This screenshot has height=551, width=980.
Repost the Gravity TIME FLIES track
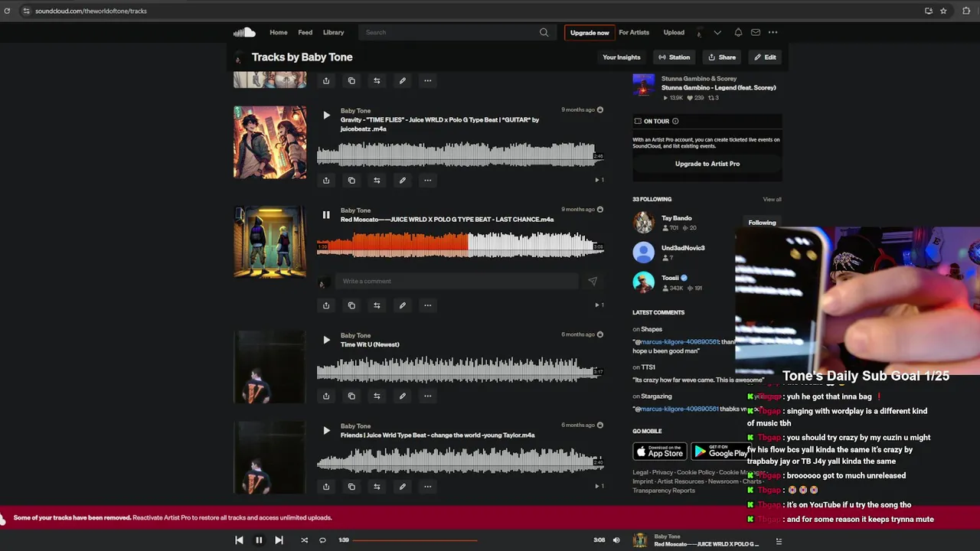tap(377, 181)
